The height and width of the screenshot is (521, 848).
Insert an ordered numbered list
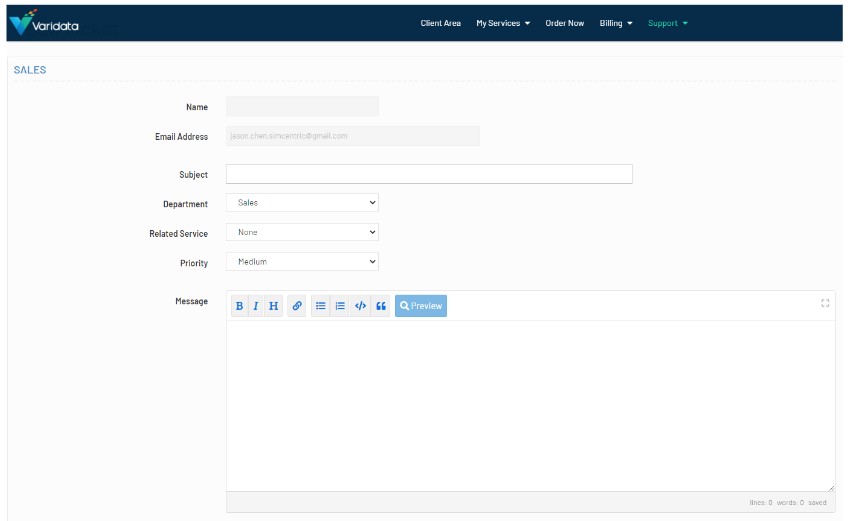point(340,306)
